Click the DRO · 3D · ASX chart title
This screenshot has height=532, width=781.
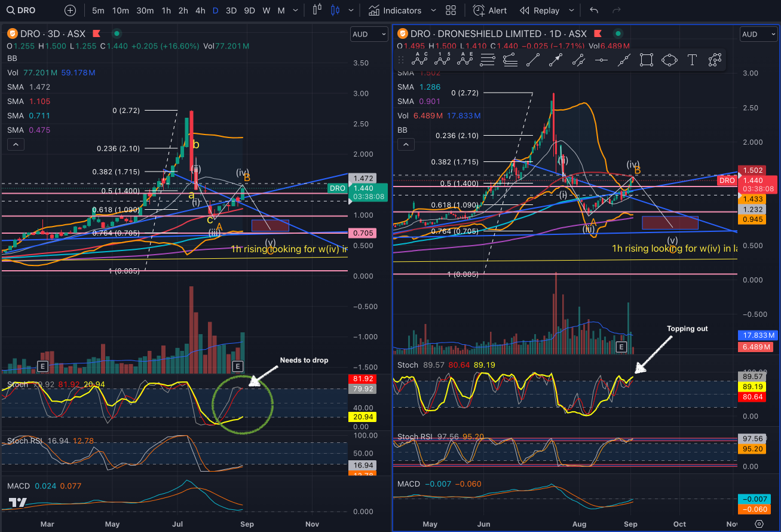point(53,34)
